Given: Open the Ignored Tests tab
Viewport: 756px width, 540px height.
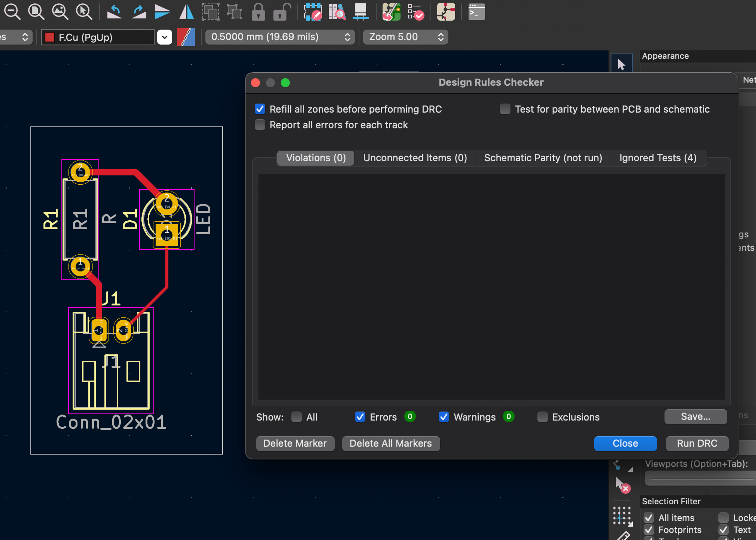Looking at the screenshot, I should (658, 158).
